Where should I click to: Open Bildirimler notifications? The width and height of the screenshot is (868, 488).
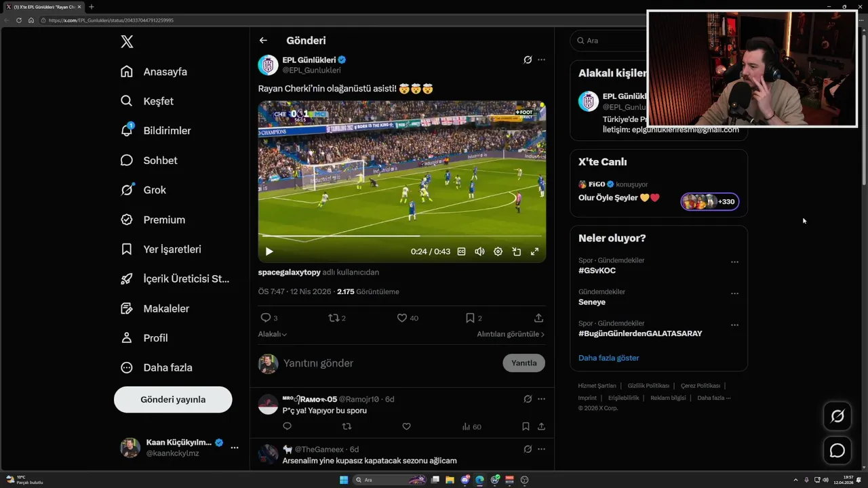pyautogui.click(x=156, y=131)
